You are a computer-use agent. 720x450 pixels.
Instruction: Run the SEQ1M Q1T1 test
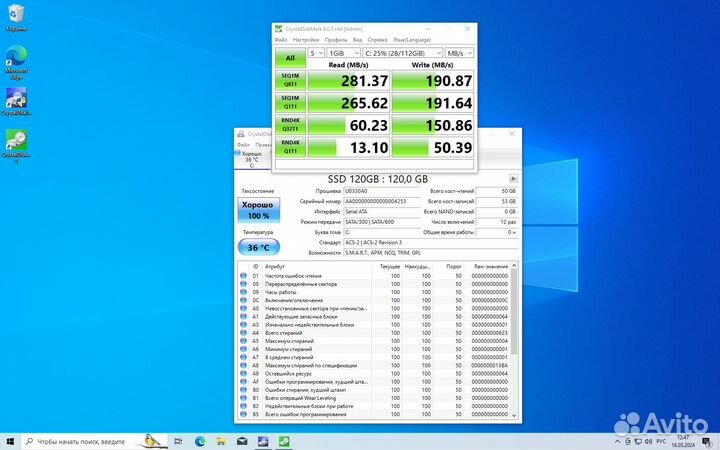[x=290, y=102]
